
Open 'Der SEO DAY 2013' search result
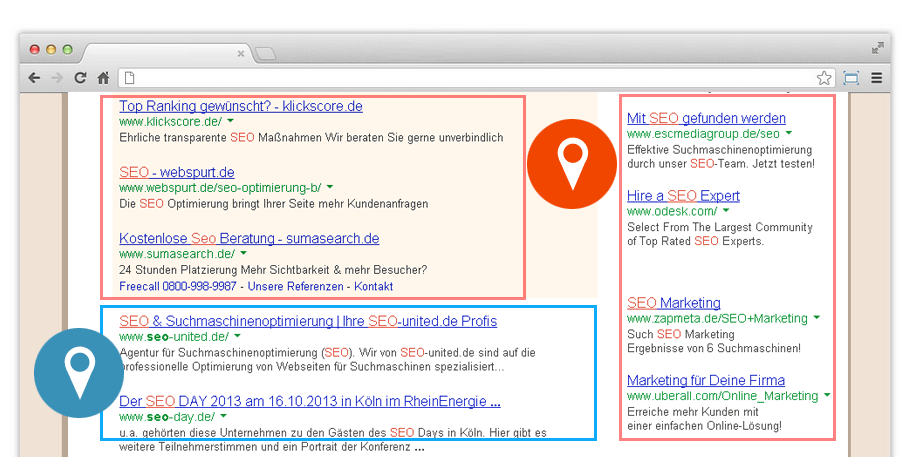coord(310,401)
